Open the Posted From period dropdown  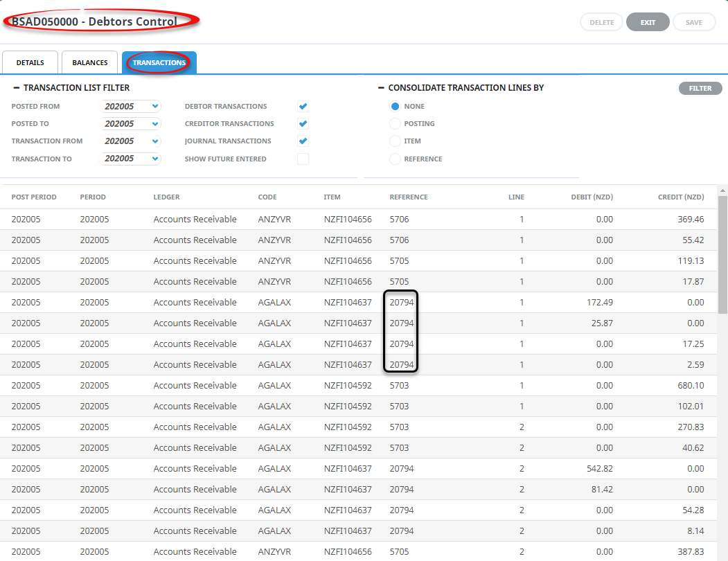130,107
